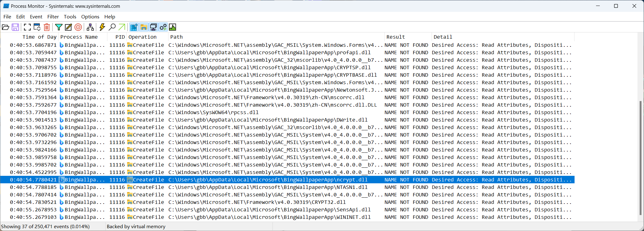Viewport: 644px width, 231px height.
Task: Click PID 11116 in the 0:40:53.9014513 row
Action: point(117,120)
